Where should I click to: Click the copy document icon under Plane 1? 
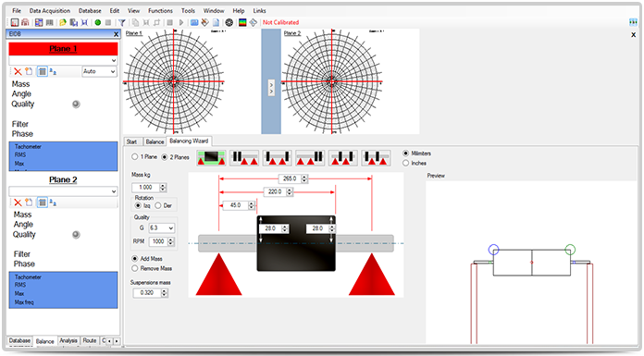tap(29, 71)
